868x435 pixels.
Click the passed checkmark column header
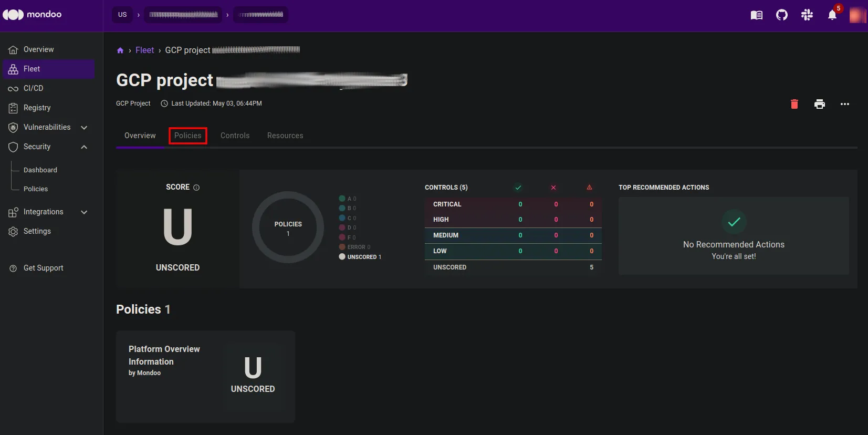click(518, 188)
